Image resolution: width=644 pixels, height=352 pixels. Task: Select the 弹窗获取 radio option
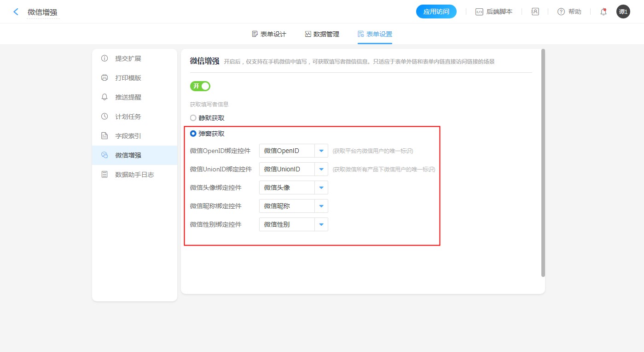193,134
